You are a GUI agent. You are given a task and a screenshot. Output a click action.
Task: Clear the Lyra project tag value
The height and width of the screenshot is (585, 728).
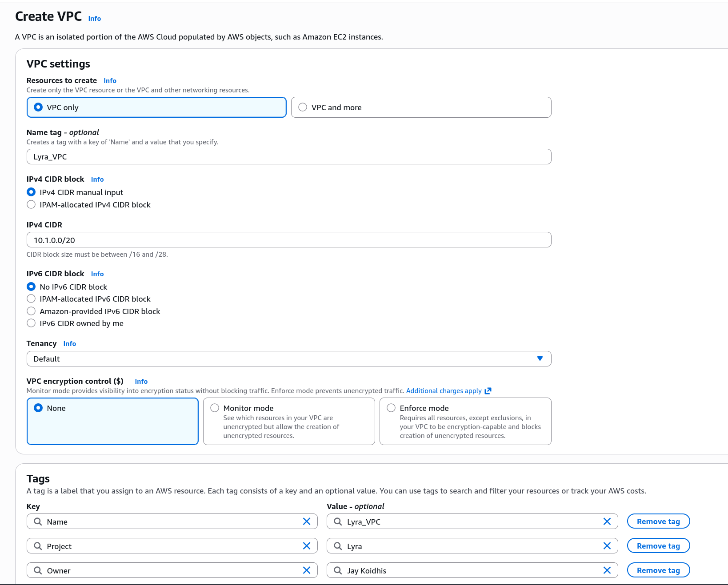click(x=607, y=546)
